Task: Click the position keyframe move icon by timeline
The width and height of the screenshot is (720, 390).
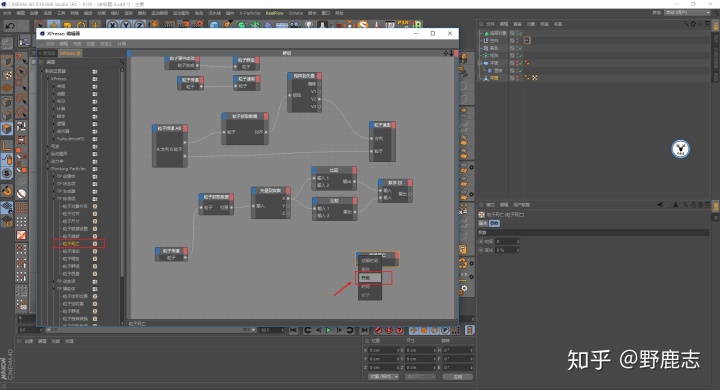Action: click(413, 330)
